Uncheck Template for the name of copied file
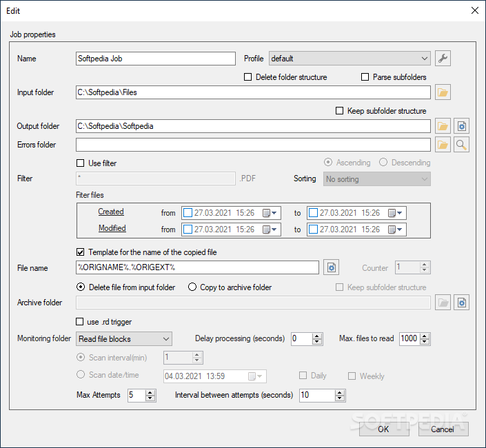Image resolution: width=486 pixels, height=448 pixels. click(x=80, y=252)
